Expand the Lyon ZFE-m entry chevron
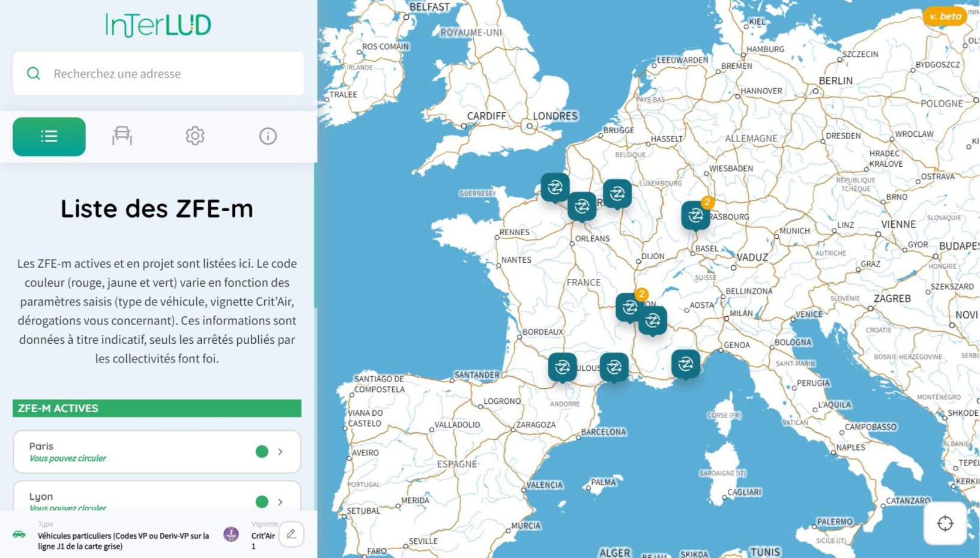 280,502
